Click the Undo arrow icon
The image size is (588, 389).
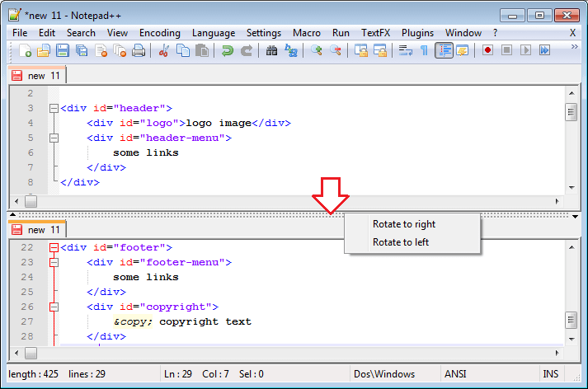pos(227,51)
